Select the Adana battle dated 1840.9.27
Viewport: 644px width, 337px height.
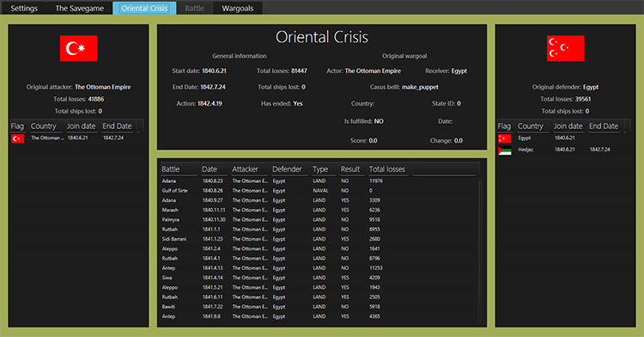click(319, 200)
